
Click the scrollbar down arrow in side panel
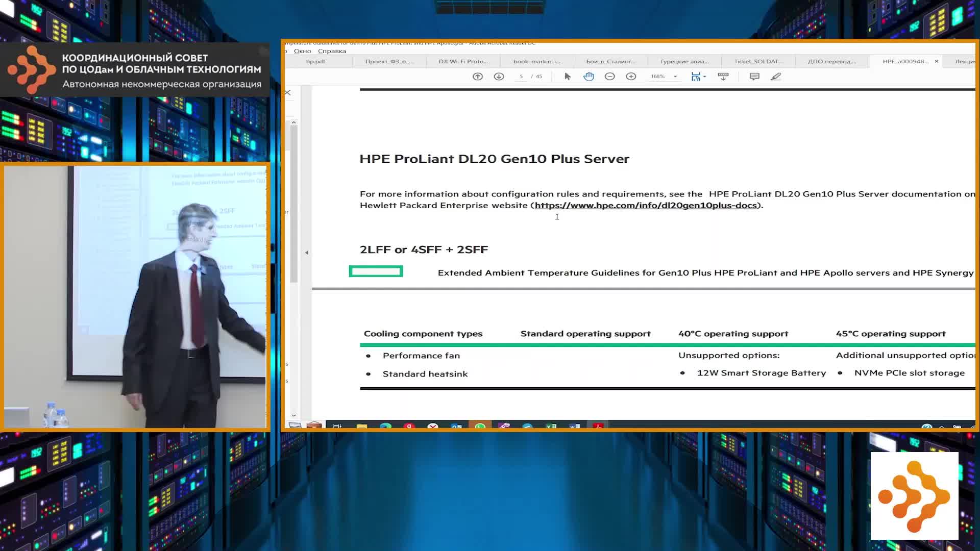click(293, 415)
